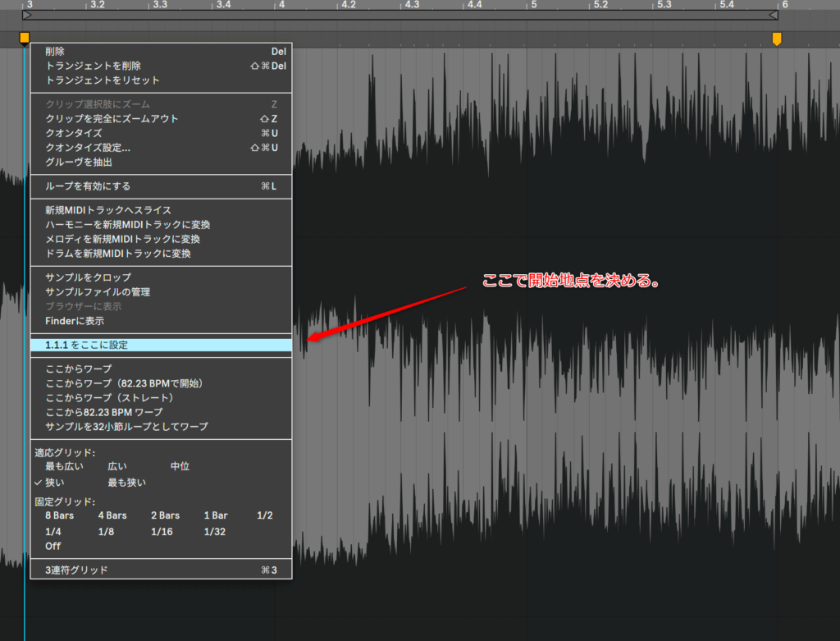Toggle 3連符グリッド triplet grid
This screenshot has height=641, width=840.
tap(76, 570)
